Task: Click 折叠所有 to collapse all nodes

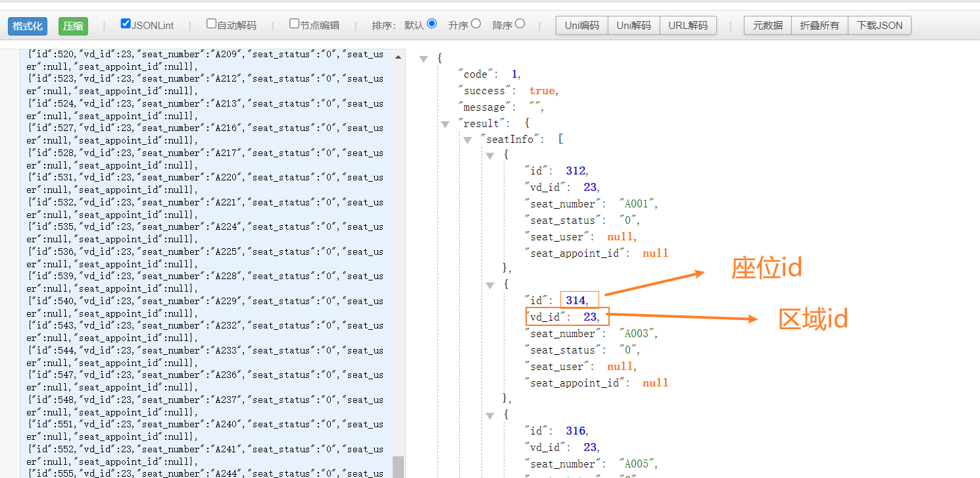Action: pyautogui.click(x=820, y=26)
